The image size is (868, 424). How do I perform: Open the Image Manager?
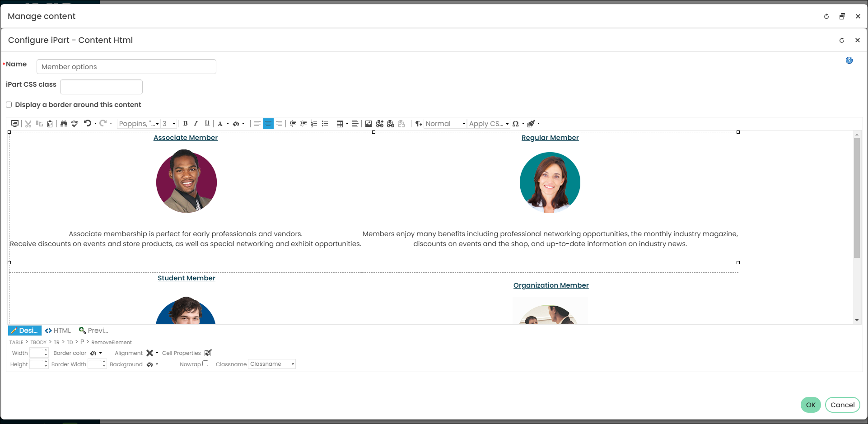click(369, 124)
